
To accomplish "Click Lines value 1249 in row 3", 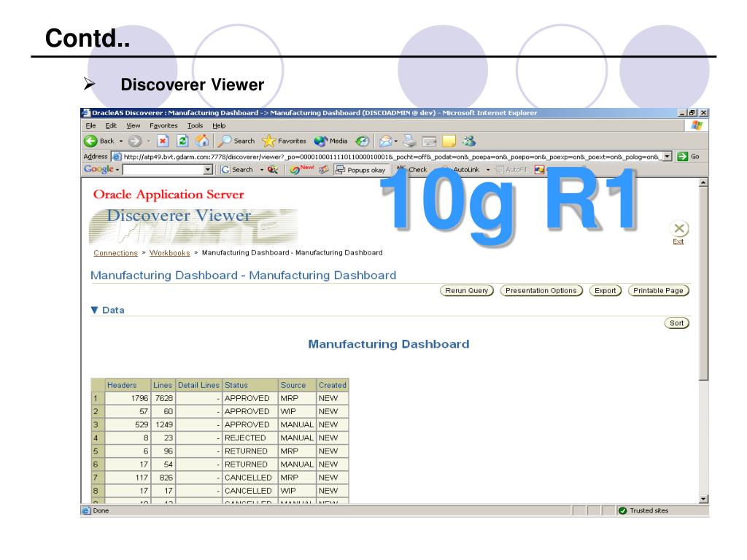I will point(164,425).
